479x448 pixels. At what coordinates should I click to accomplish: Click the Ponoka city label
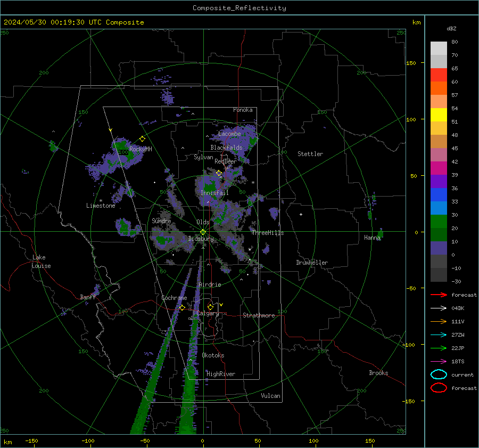point(243,110)
